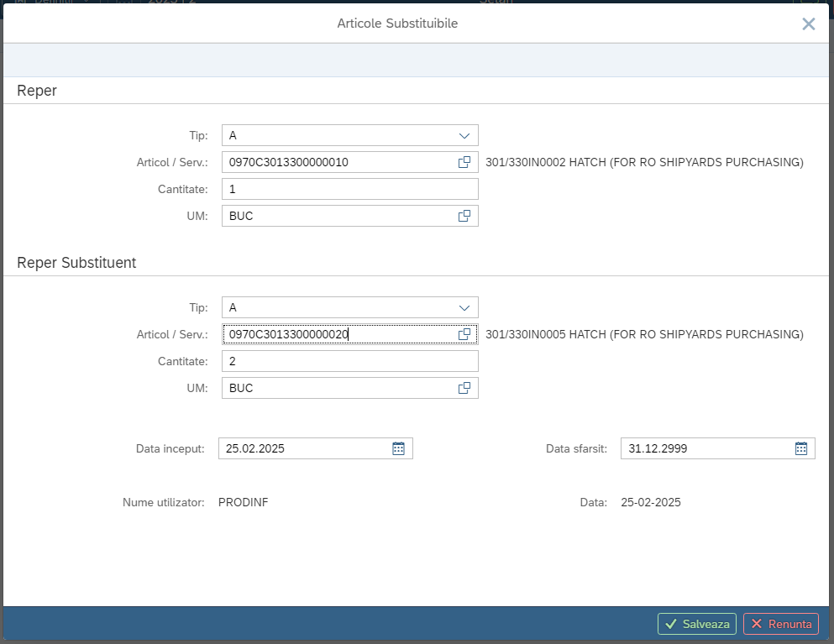Focus the Reper UM field with BUC
Screen dimensions: 834x644
339,216
